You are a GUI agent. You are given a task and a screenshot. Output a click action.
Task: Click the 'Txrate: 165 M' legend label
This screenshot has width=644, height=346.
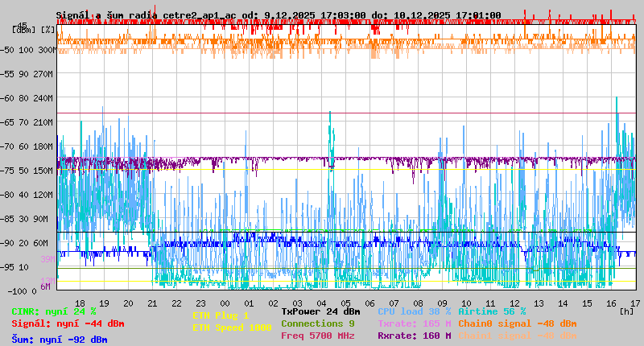(415, 323)
